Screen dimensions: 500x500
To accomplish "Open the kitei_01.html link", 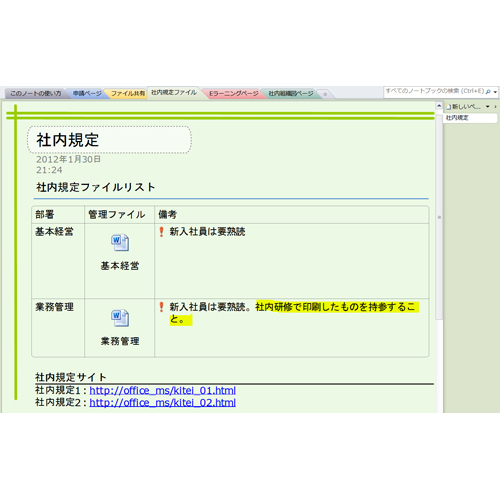I will coord(162,390).
